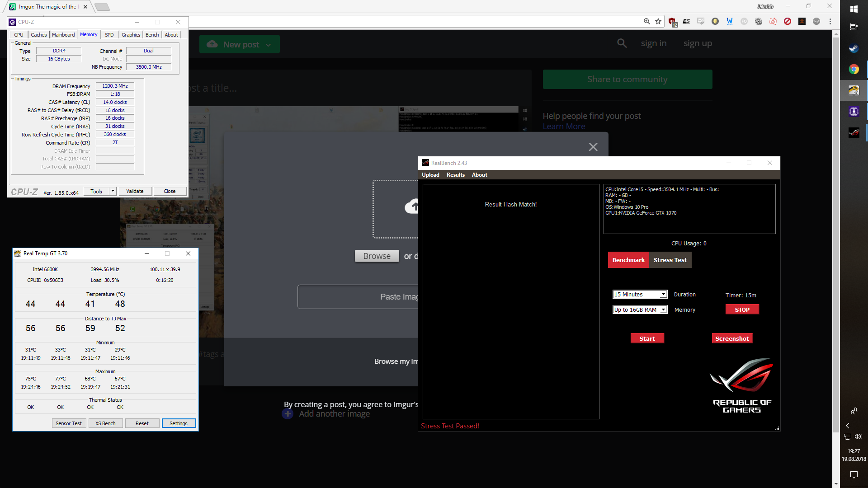Screen dimensions: 868x488
Task: Switch to Stress Test mode
Action: click(670, 260)
